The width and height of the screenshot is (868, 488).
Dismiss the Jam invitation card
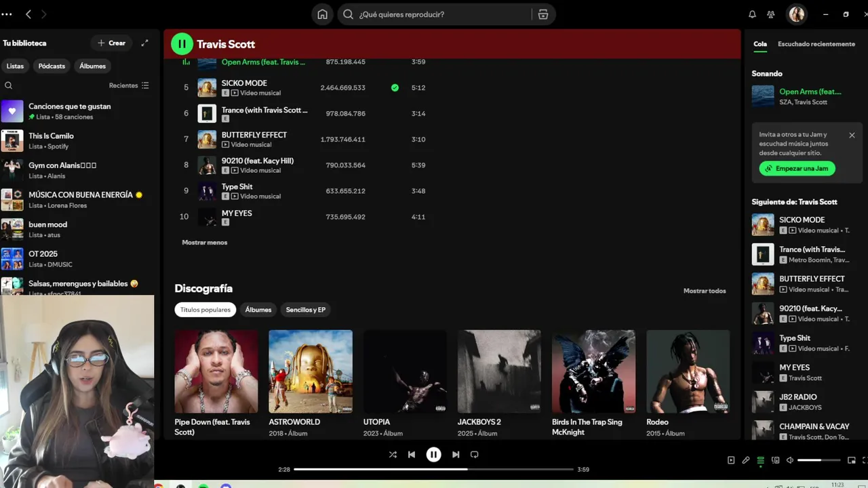(852, 135)
